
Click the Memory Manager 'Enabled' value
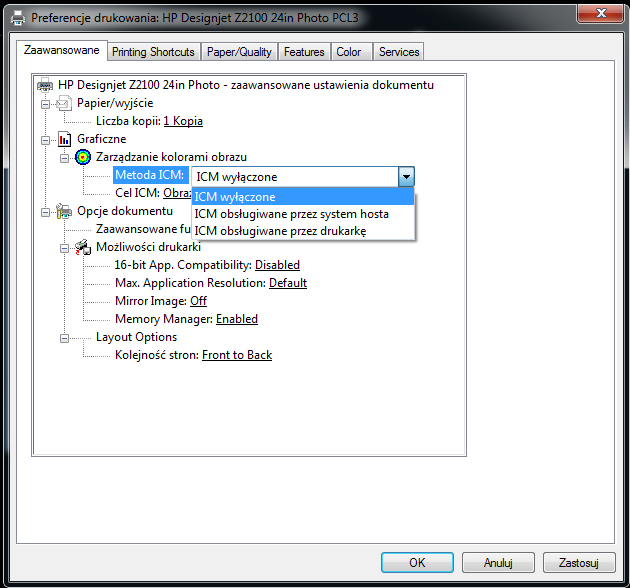coord(237,319)
